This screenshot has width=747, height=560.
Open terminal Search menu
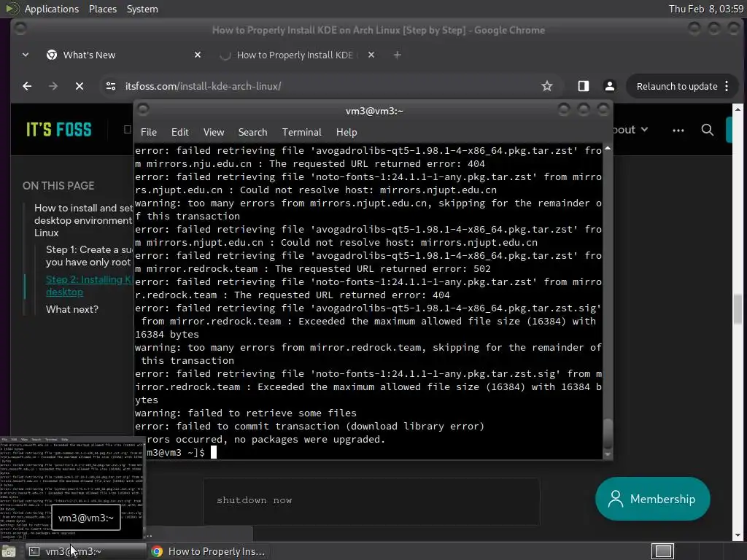tap(252, 133)
